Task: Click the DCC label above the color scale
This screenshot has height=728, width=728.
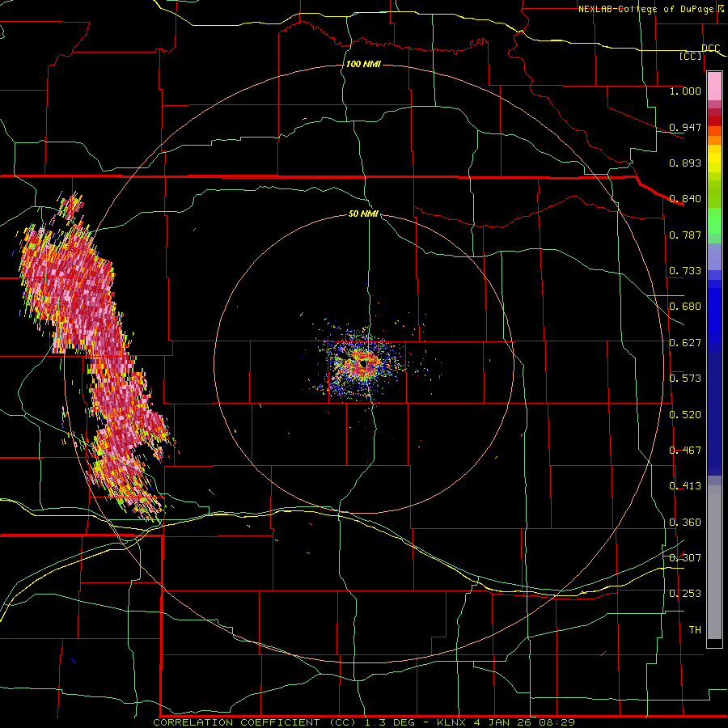Action: pos(711,49)
